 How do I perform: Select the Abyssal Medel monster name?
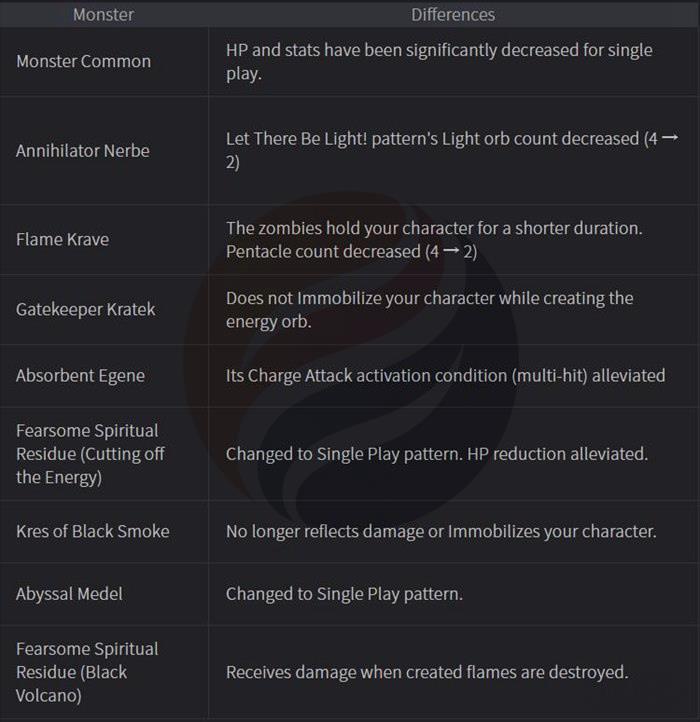click(x=70, y=594)
